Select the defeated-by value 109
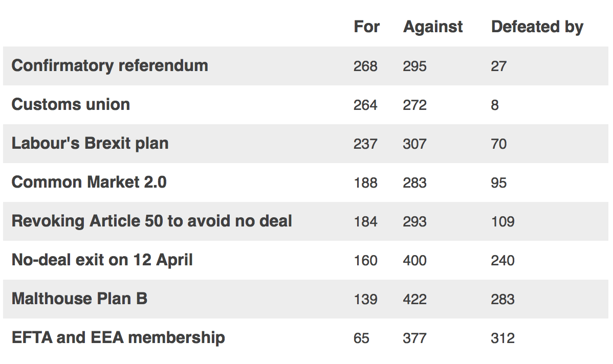The height and width of the screenshot is (364, 613). (x=503, y=221)
